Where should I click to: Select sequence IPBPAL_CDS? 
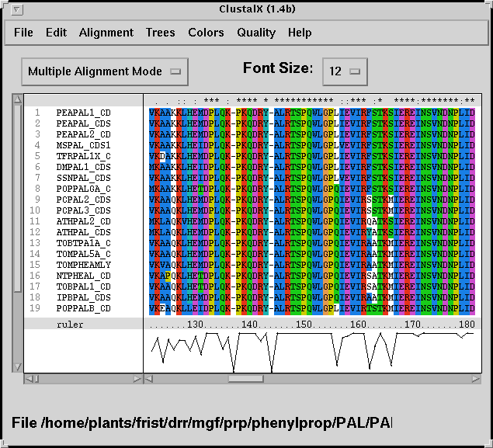[83, 297]
